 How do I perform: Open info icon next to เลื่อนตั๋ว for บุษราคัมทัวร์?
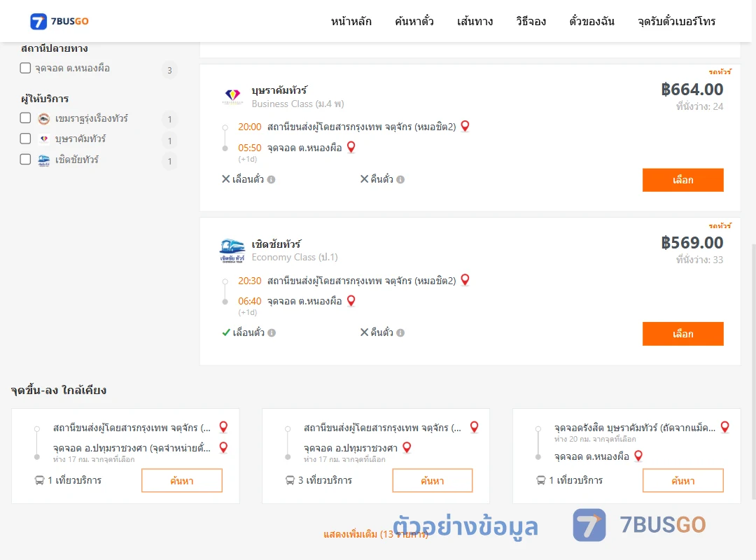point(272,179)
